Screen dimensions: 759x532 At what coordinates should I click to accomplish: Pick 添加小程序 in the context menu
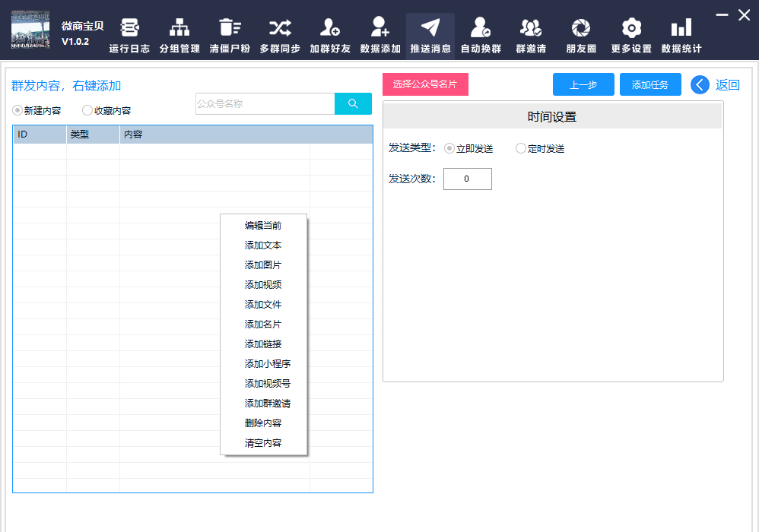coord(267,364)
